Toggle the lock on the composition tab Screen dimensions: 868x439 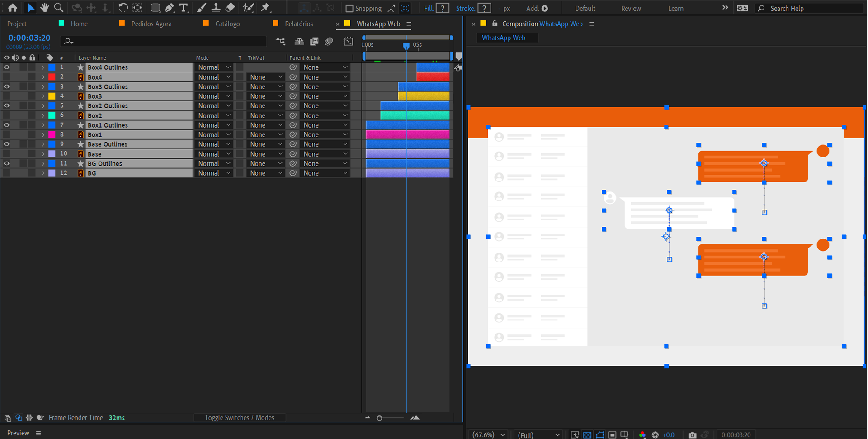click(x=495, y=24)
